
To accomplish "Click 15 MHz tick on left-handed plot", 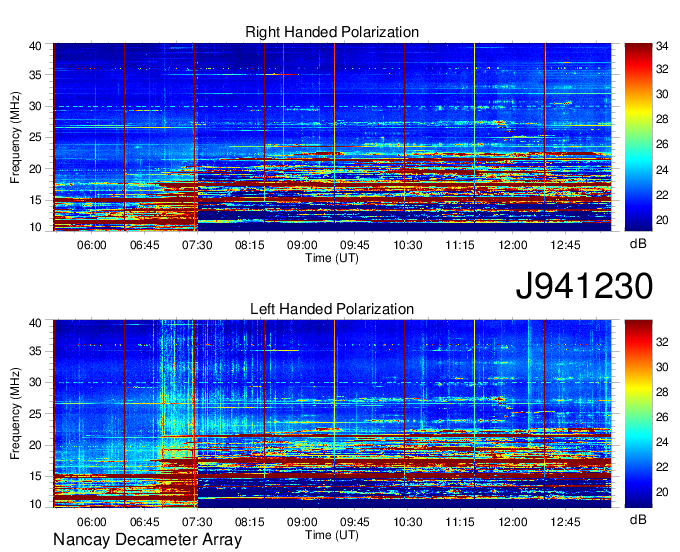I will [x=36, y=476].
